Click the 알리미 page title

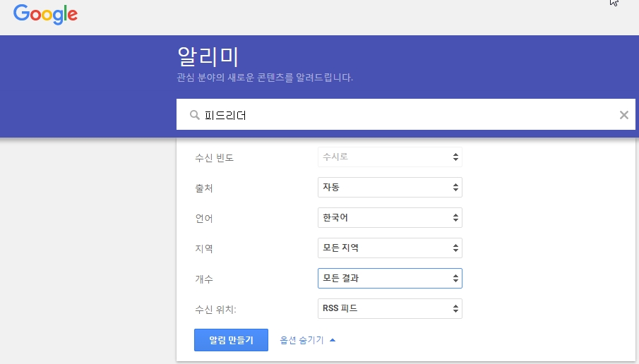point(208,56)
